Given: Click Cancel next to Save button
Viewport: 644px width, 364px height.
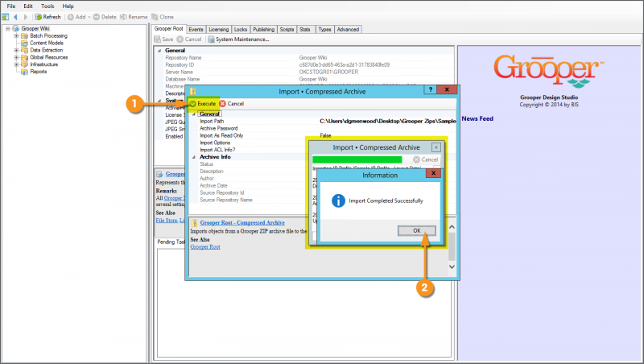Looking at the screenshot, I should point(189,39).
